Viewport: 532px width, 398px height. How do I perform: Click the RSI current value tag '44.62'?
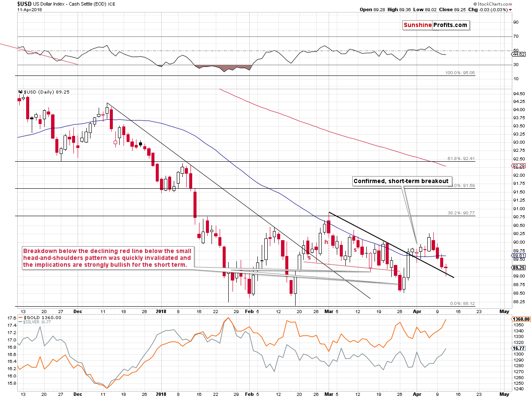(x=519, y=54)
